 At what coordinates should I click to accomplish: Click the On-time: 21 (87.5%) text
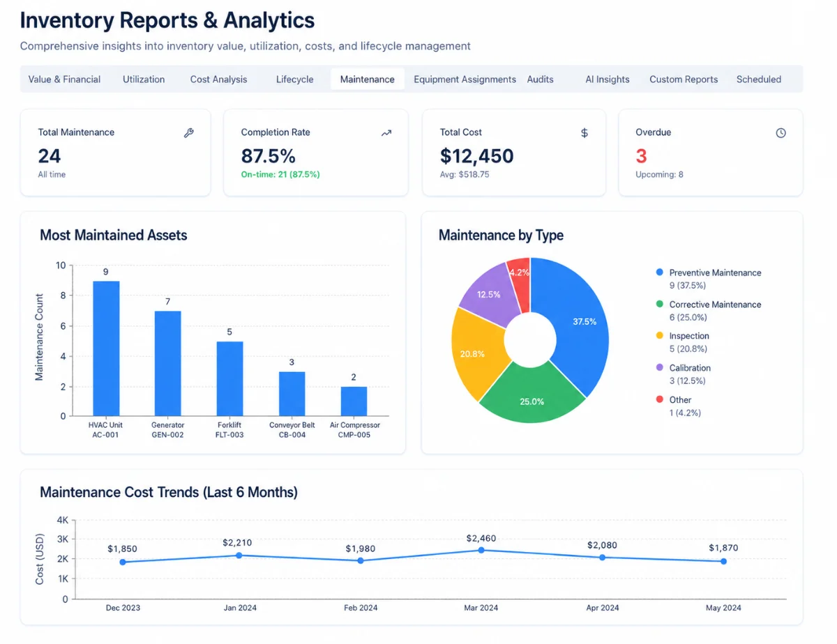[x=280, y=174]
